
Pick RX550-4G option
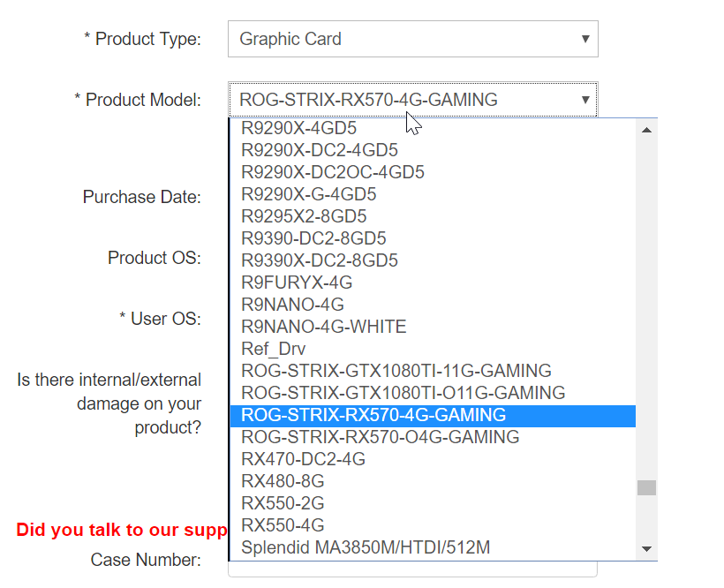[x=433, y=525]
